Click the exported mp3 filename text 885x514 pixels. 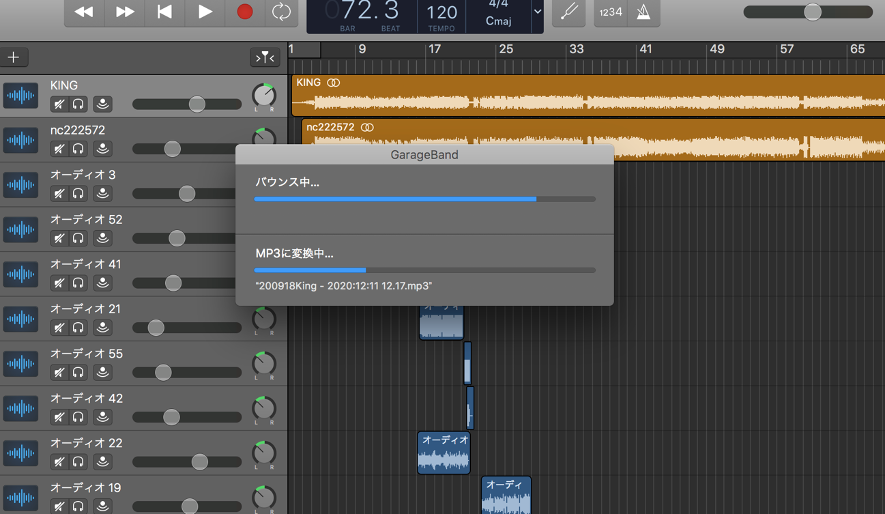(344, 286)
